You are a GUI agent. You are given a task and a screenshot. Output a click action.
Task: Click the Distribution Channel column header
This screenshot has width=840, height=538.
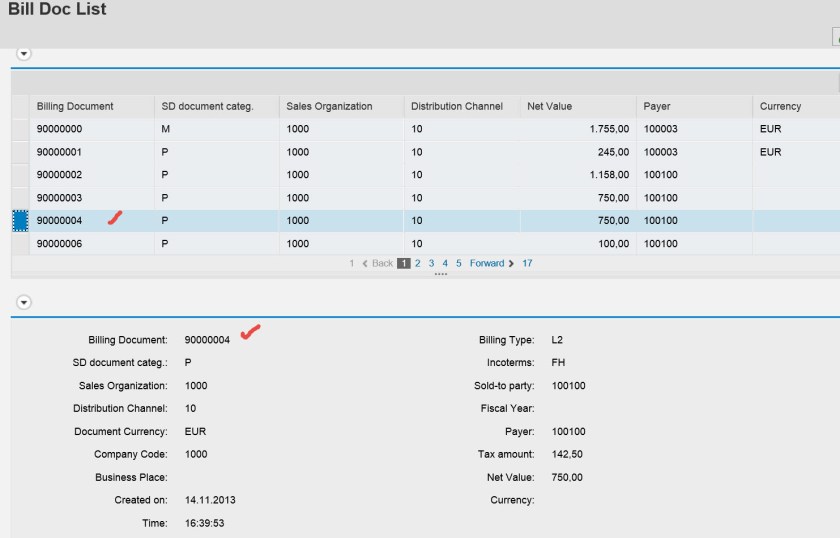coord(456,106)
